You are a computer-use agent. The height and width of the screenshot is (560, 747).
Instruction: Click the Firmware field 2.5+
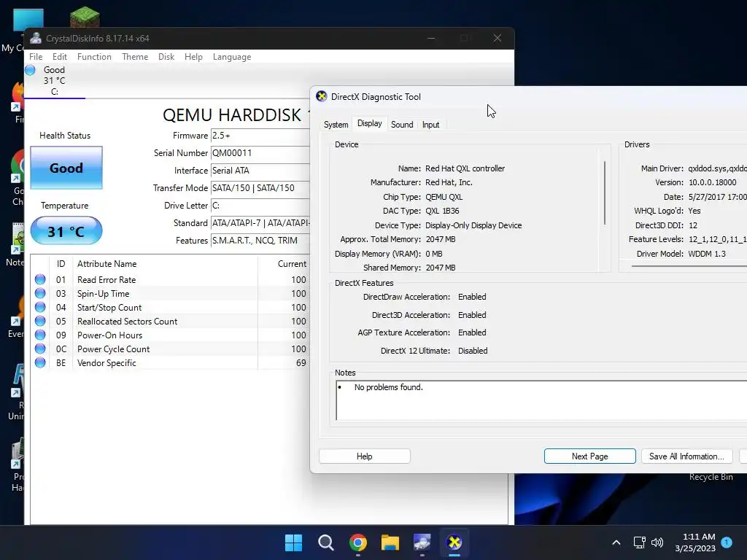(x=260, y=136)
